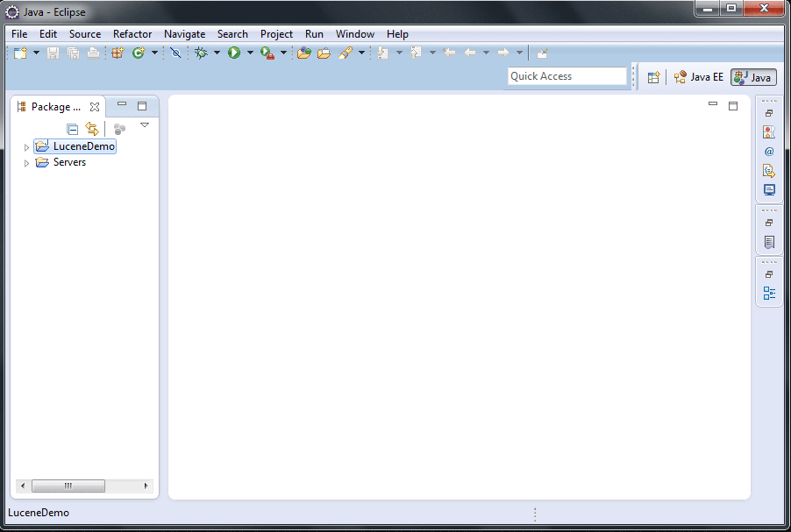The image size is (791, 532).
Task: Click the Open Perspective icon near Java EE
Action: 653,76
